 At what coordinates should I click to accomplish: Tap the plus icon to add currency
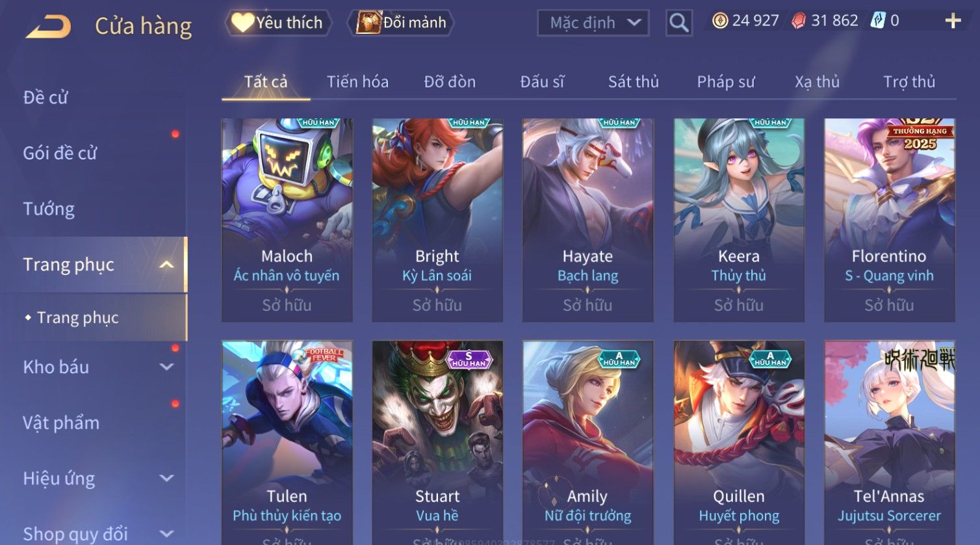[x=953, y=21]
